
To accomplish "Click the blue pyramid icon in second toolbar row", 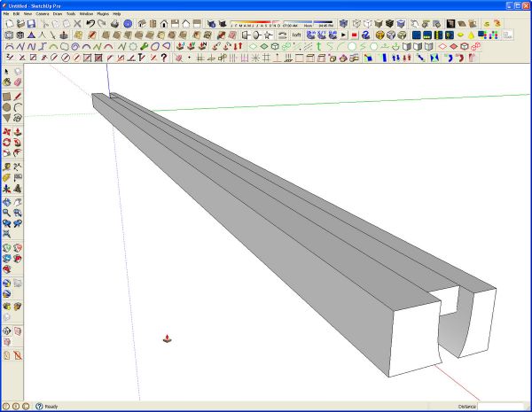I will pos(31,35).
